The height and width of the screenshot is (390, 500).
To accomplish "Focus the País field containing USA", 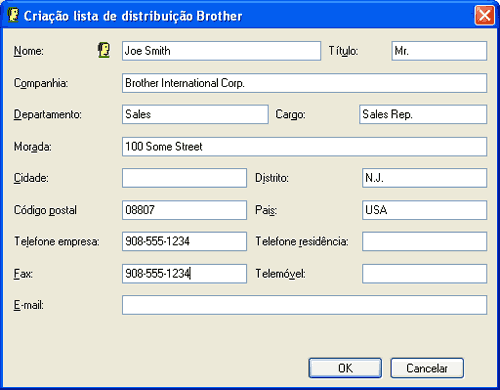I will [425, 210].
